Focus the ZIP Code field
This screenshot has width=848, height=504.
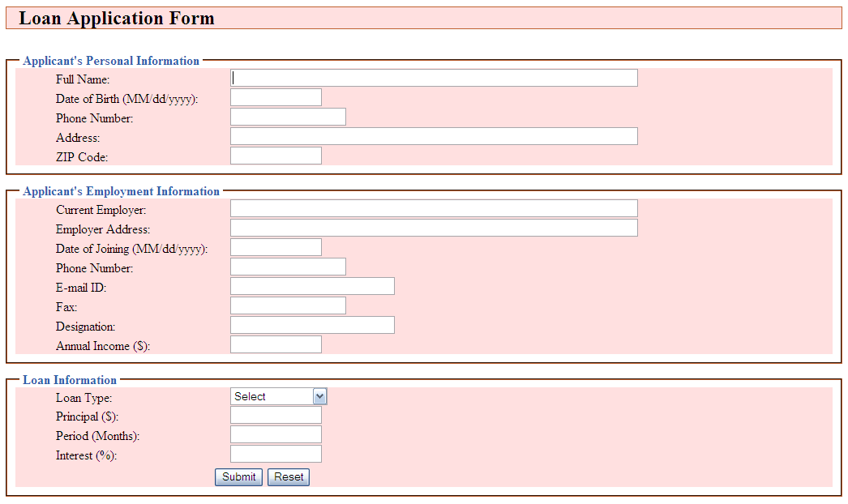[x=276, y=156]
